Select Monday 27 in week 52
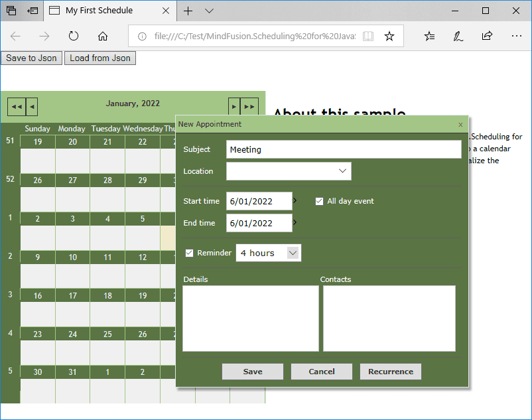The image size is (532, 420). pyautogui.click(x=72, y=180)
